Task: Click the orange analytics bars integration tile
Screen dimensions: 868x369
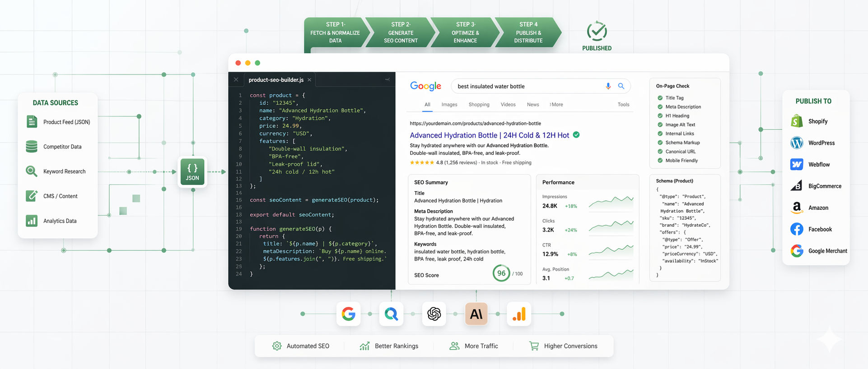Action: [519, 314]
